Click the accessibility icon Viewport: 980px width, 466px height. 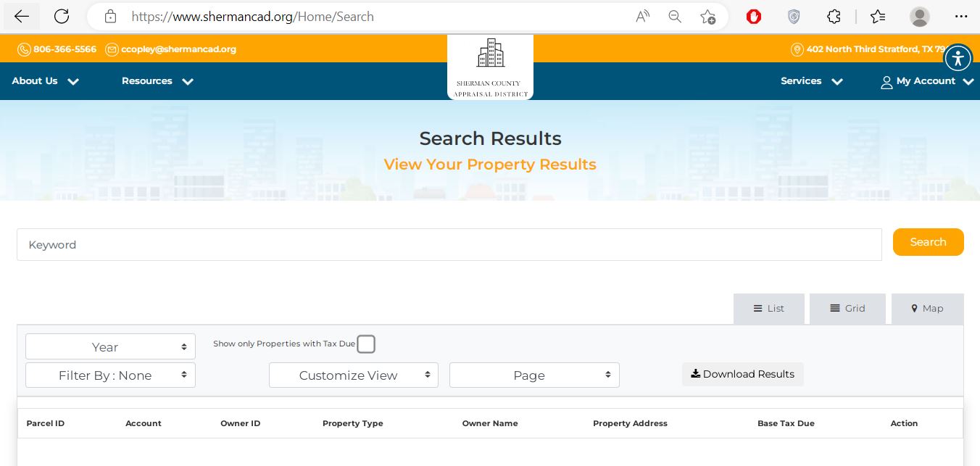[x=958, y=58]
